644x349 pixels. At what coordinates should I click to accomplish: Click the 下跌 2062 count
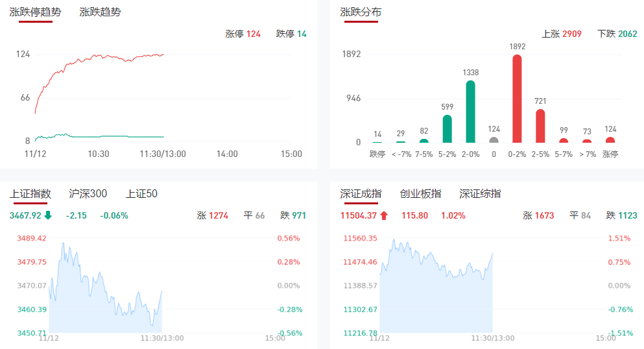point(617,34)
